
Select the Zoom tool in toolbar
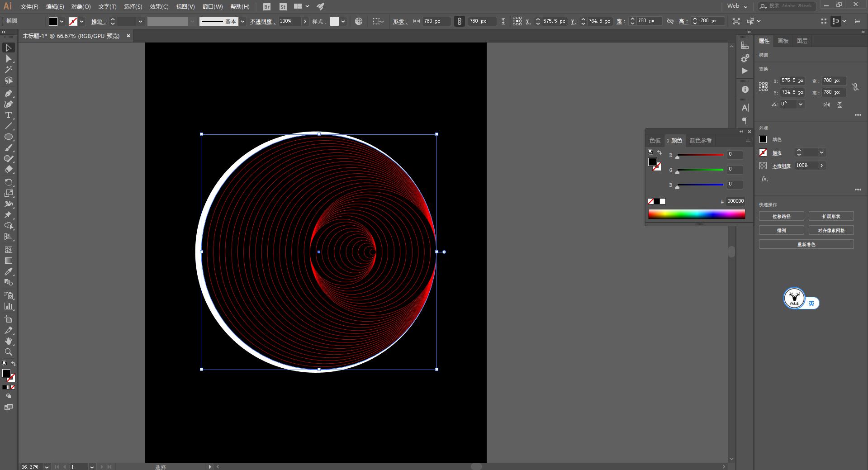pyautogui.click(x=8, y=352)
